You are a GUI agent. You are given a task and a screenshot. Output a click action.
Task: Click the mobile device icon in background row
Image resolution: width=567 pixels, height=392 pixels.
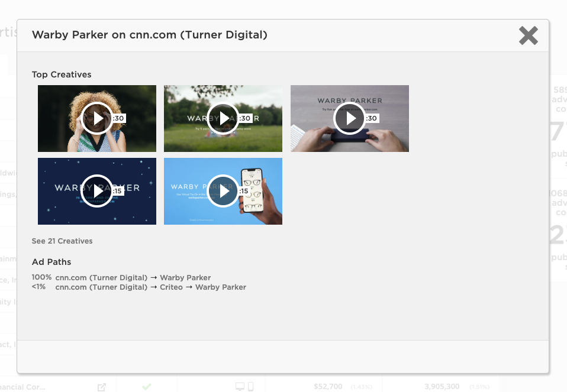tap(250, 387)
